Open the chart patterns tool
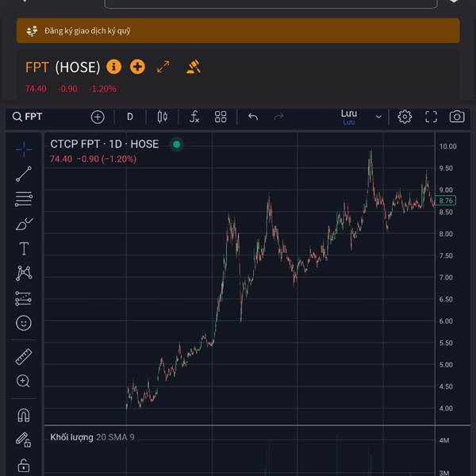The height and width of the screenshot is (476, 476). (x=24, y=273)
